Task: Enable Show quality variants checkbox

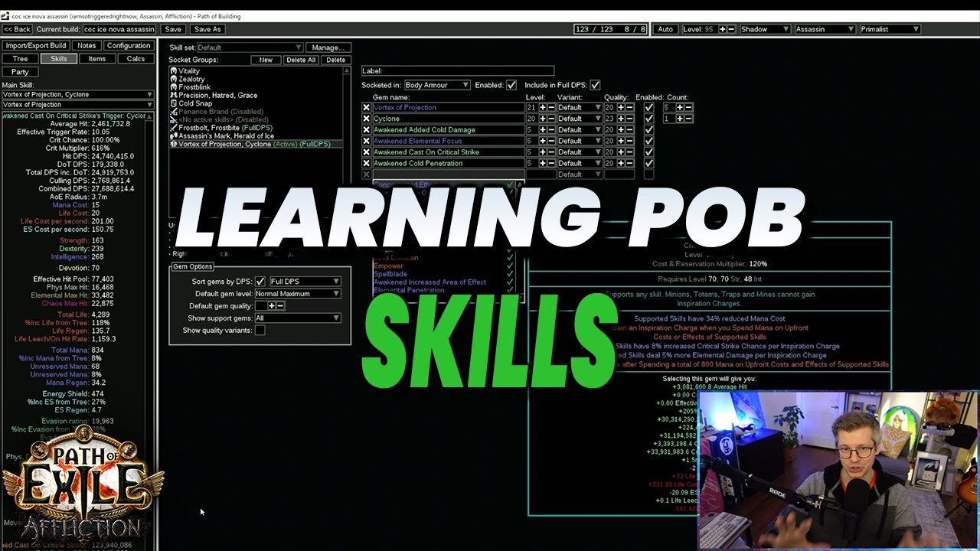Action: point(260,330)
